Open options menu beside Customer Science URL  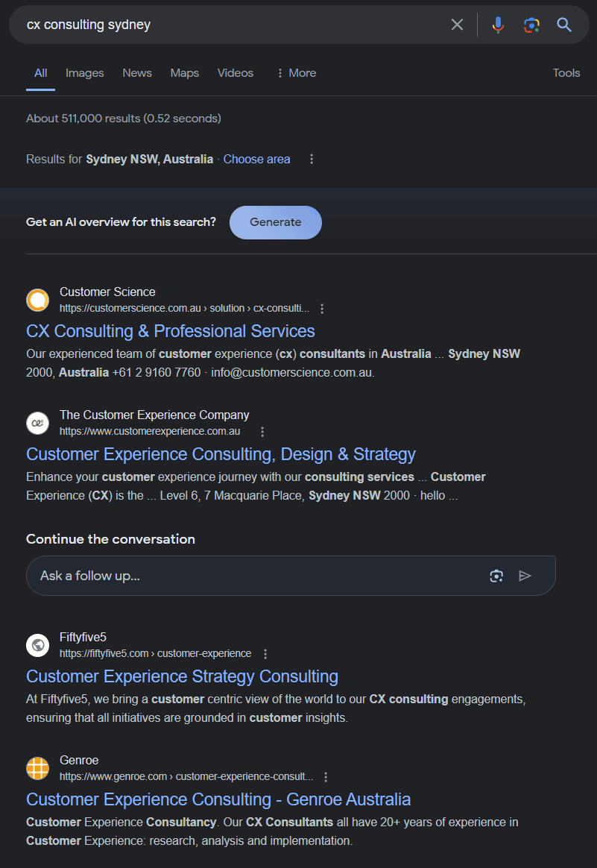(x=322, y=309)
